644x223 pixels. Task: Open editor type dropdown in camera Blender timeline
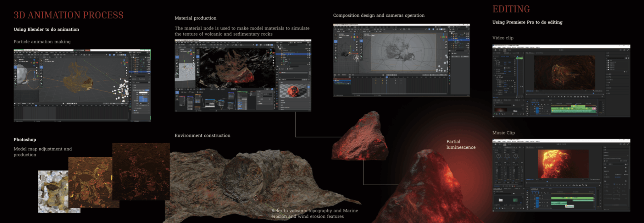336,75
